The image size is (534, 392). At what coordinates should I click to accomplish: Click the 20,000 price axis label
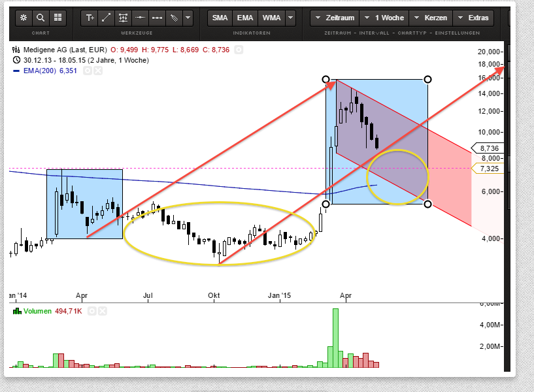click(489, 52)
